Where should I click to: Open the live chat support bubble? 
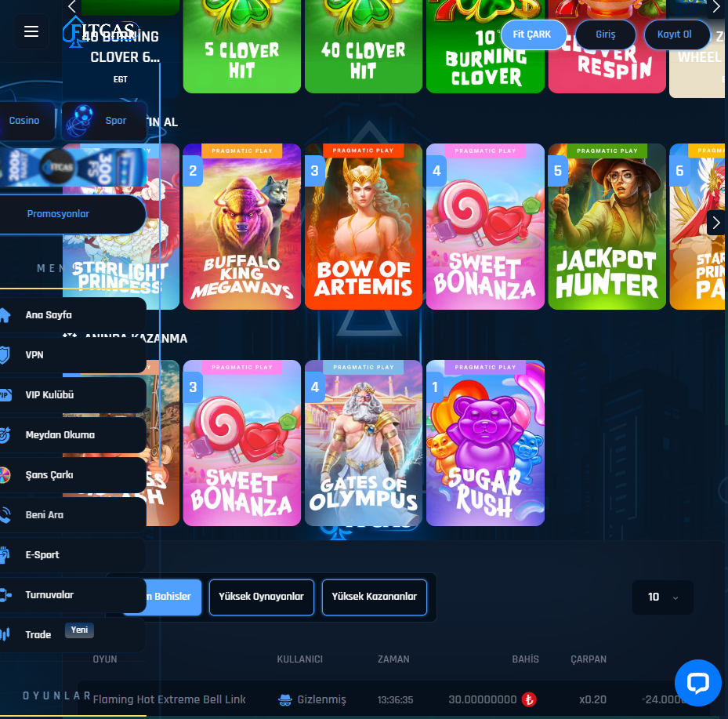point(697,683)
